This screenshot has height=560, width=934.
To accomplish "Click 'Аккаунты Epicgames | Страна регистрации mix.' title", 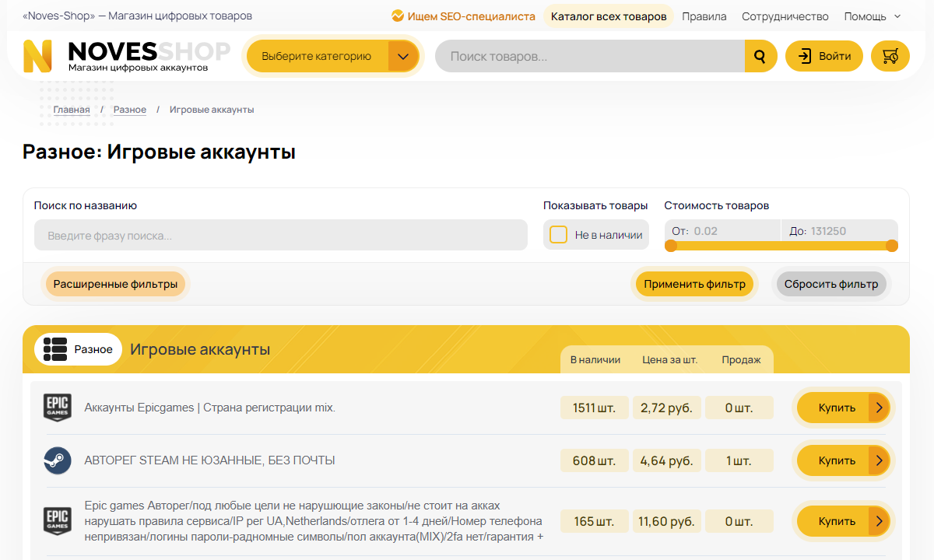I will [x=210, y=408].
